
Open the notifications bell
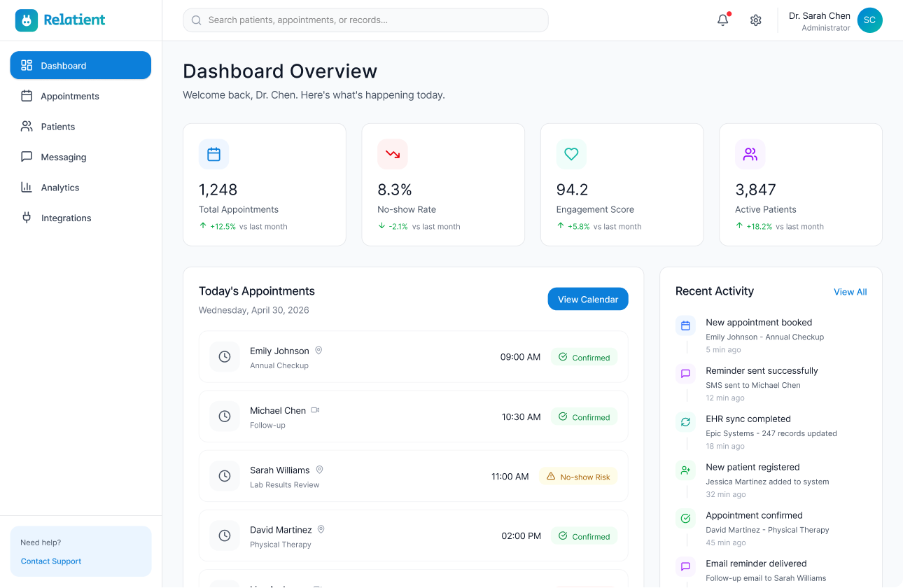tap(723, 20)
